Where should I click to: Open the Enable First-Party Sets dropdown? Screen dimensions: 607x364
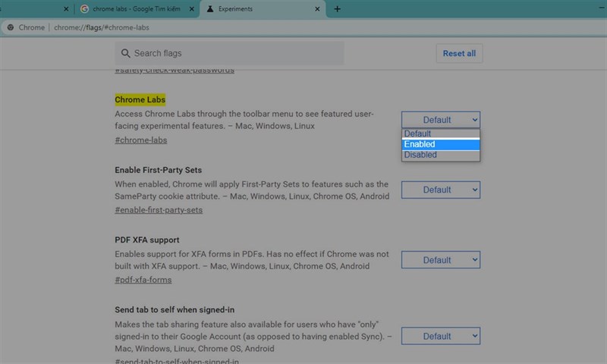click(441, 190)
